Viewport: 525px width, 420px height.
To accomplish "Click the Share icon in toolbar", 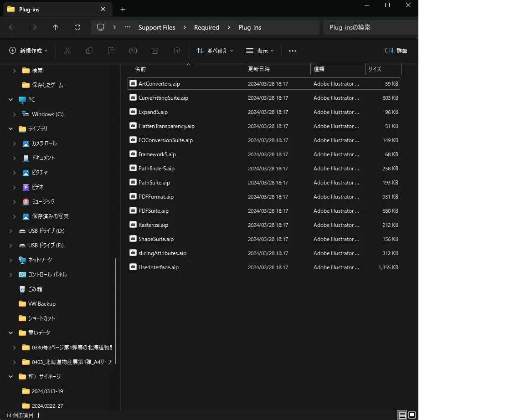I will [155, 51].
